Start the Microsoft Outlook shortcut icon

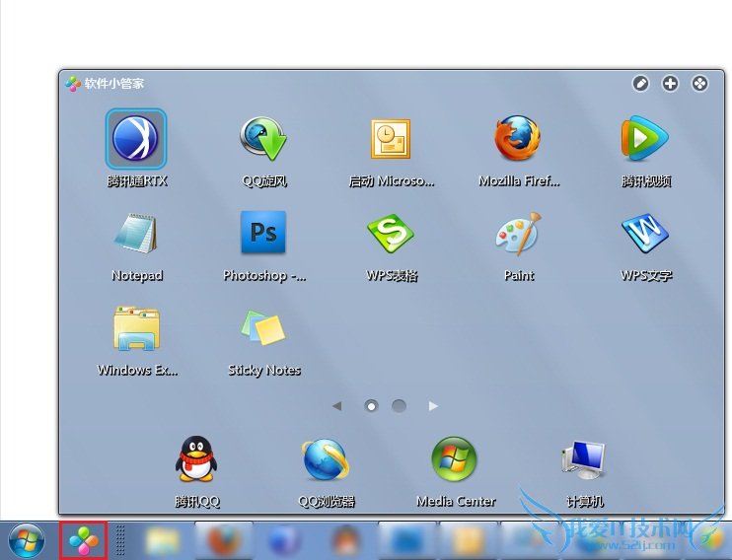tap(391, 139)
